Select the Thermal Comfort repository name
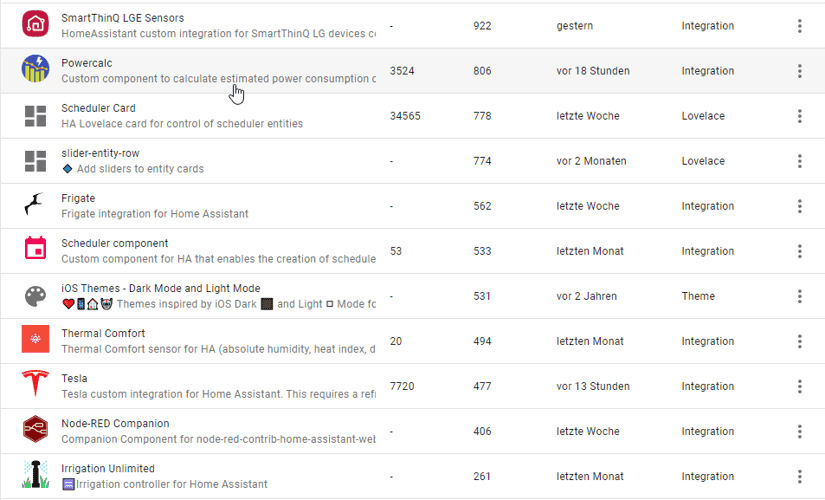The height and width of the screenshot is (500, 825). coord(103,333)
